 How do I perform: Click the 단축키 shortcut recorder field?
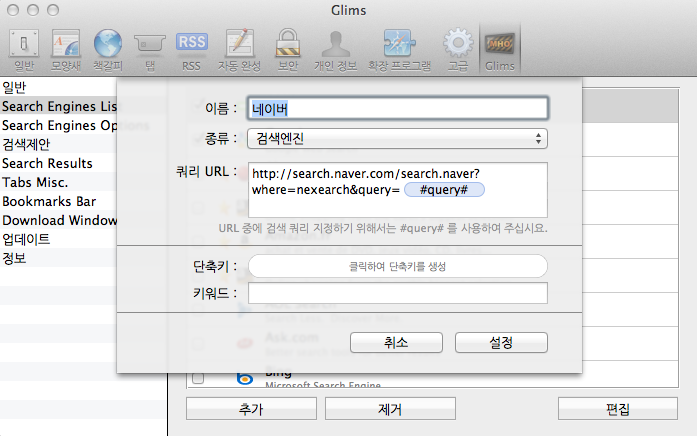tap(397, 266)
